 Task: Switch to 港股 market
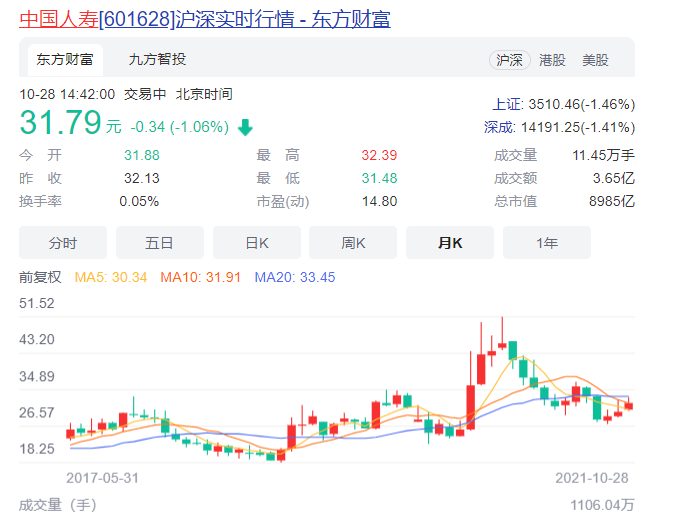pos(552,60)
